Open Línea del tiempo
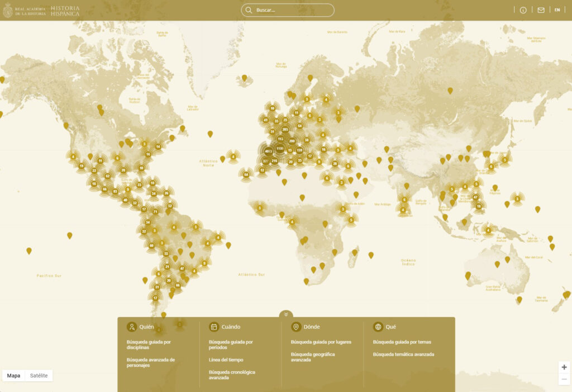Screen dimensions: 572x392 coord(226,360)
